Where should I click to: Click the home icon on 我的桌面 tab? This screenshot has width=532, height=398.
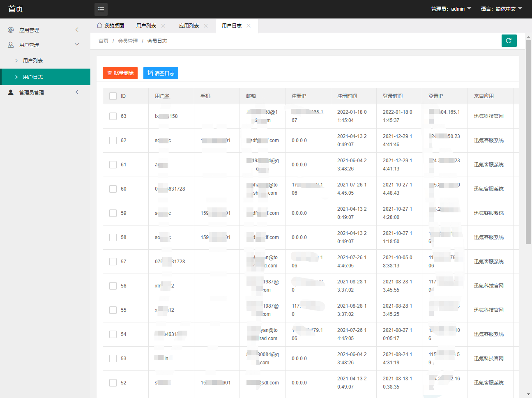click(x=99, y=25)
